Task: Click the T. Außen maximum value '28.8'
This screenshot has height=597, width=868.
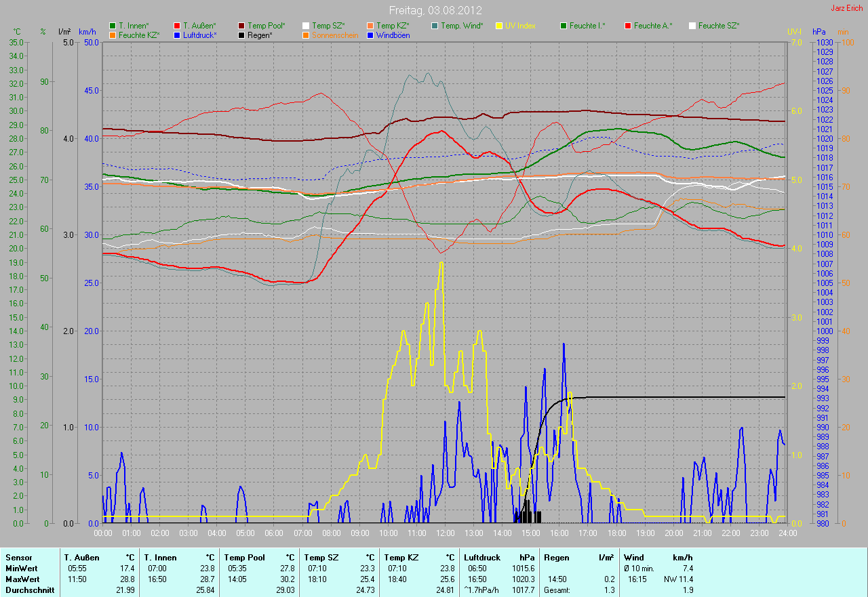Action: 127,579
